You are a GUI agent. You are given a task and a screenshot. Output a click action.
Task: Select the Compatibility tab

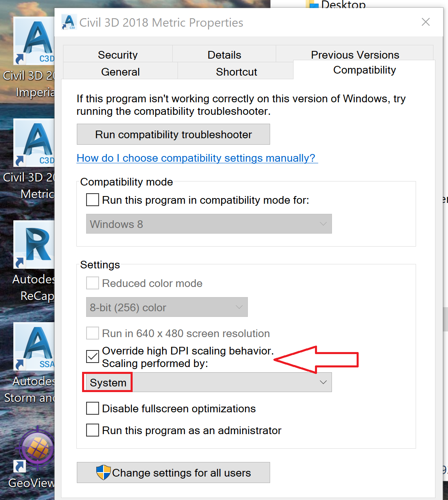point(364,70)
